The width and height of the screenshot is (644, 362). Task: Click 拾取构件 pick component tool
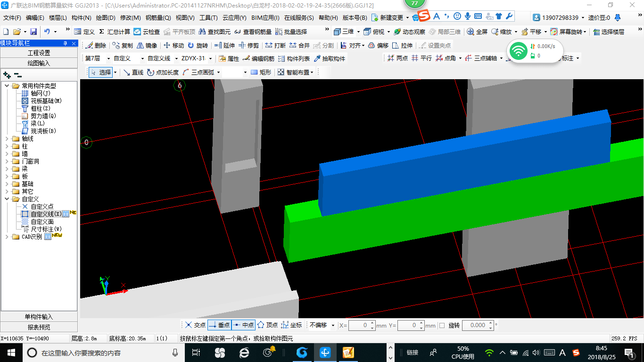pyautogui.click(x=329, y=59)
